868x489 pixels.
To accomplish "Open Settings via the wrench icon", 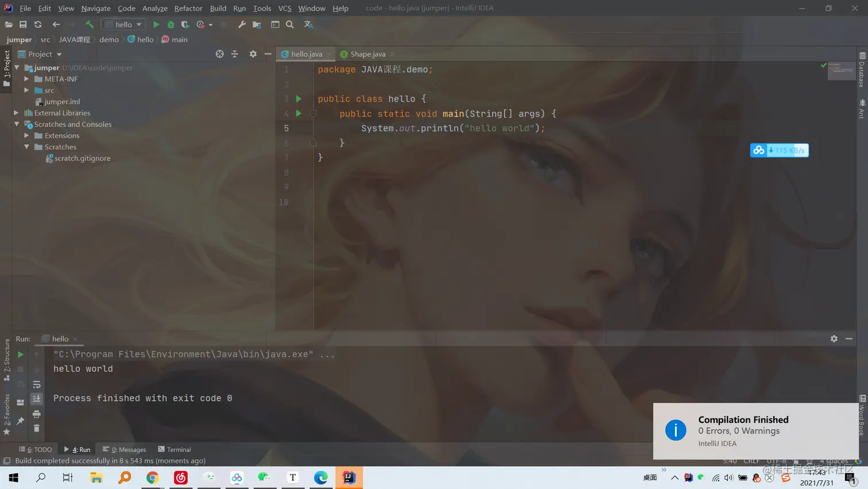I will (x=242, y=24).
